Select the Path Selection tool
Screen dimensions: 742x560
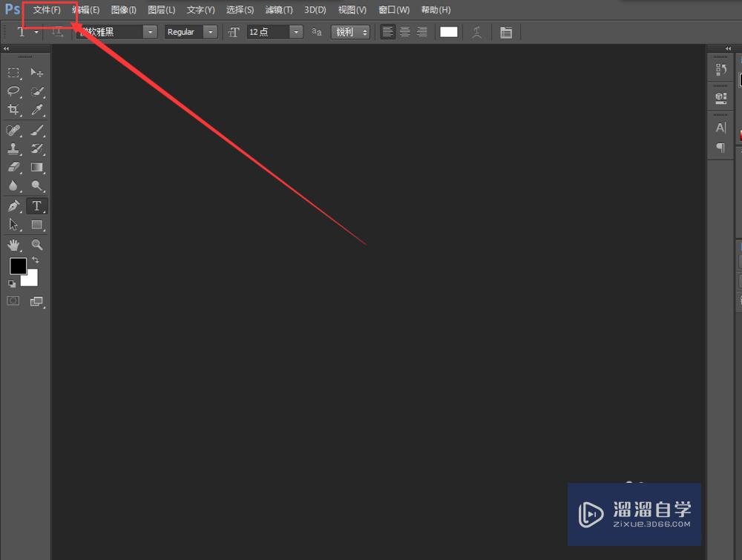13,225
